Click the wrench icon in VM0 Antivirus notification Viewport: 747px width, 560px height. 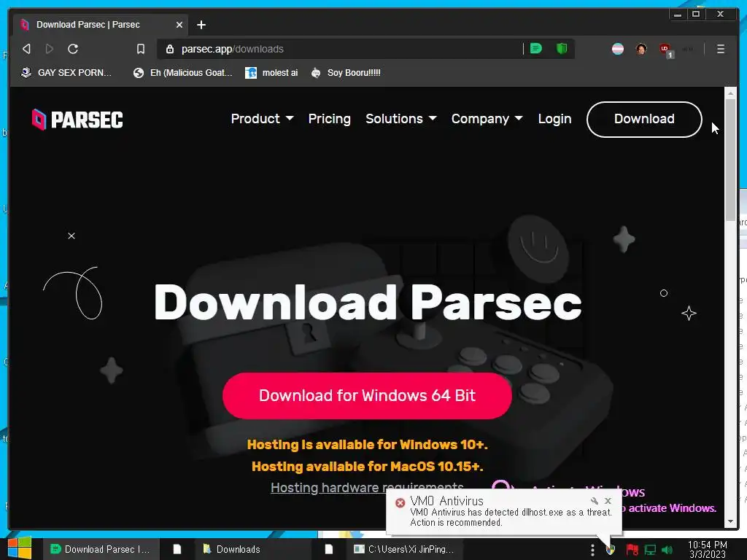pos(594,500)
